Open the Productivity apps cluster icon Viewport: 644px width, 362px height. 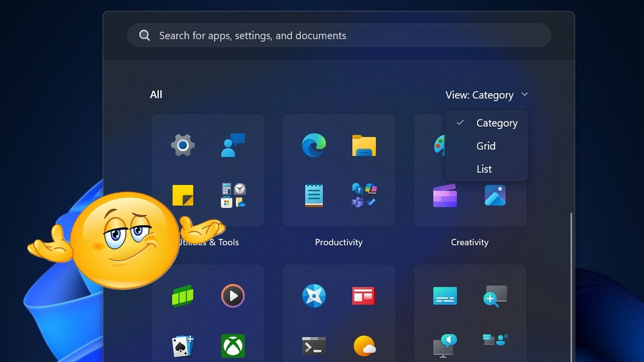(364, 196)
